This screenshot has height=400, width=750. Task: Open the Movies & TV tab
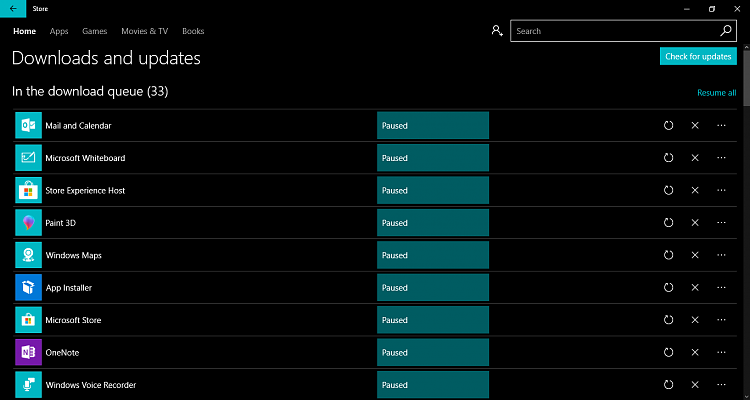[x=145, y=31]
